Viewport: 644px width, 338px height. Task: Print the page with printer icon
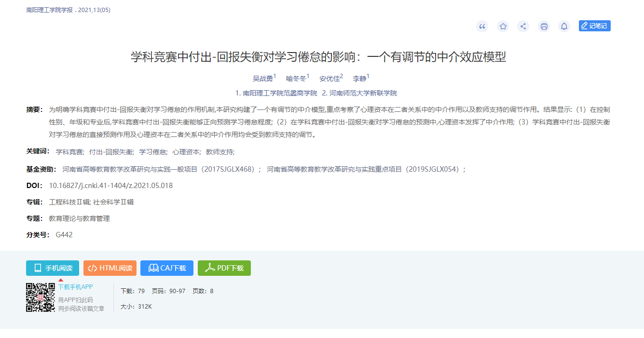pos(544,27)
